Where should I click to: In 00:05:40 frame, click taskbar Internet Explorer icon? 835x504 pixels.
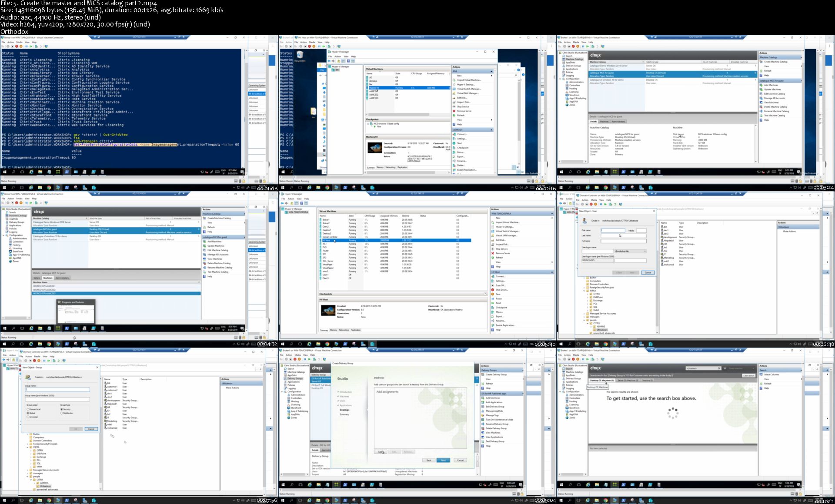pos(309,344)
